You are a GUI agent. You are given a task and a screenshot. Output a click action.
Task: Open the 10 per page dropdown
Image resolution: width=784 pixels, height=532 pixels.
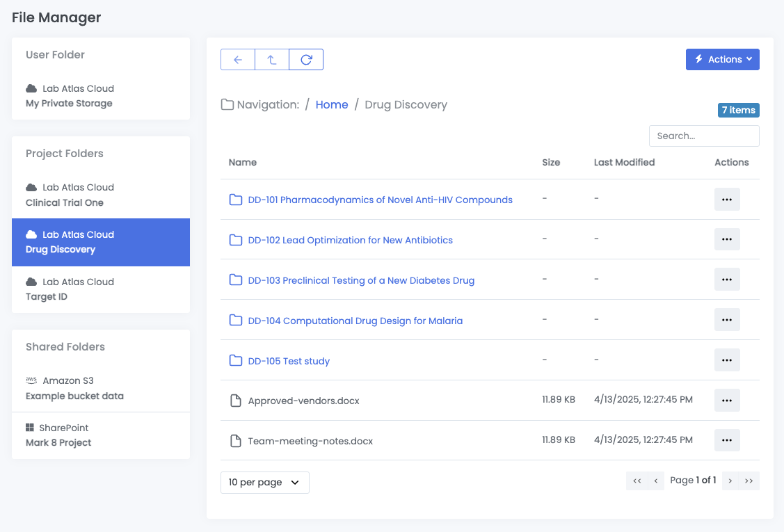[264, 482]
